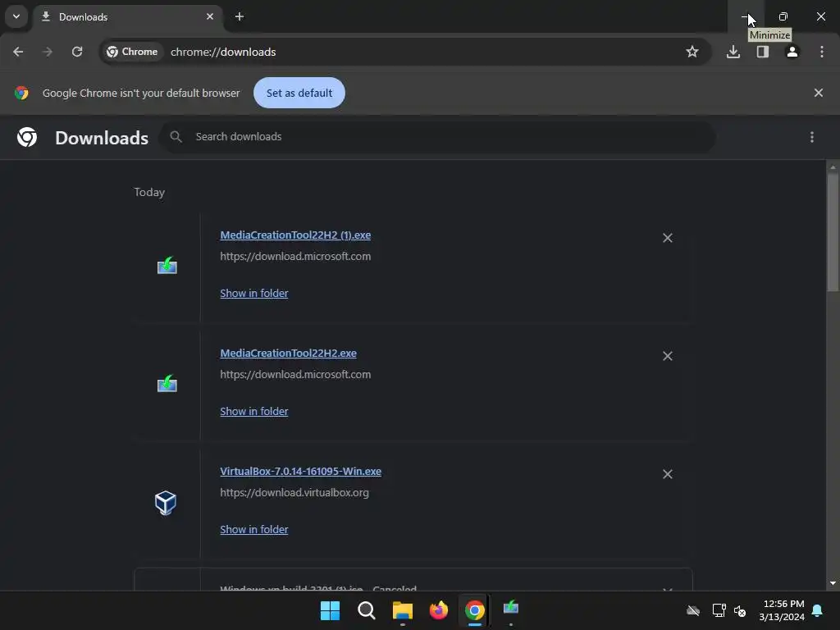This screenshot has height=630, width=840.
Task: Open the network status tray icon
Action: 719,610
